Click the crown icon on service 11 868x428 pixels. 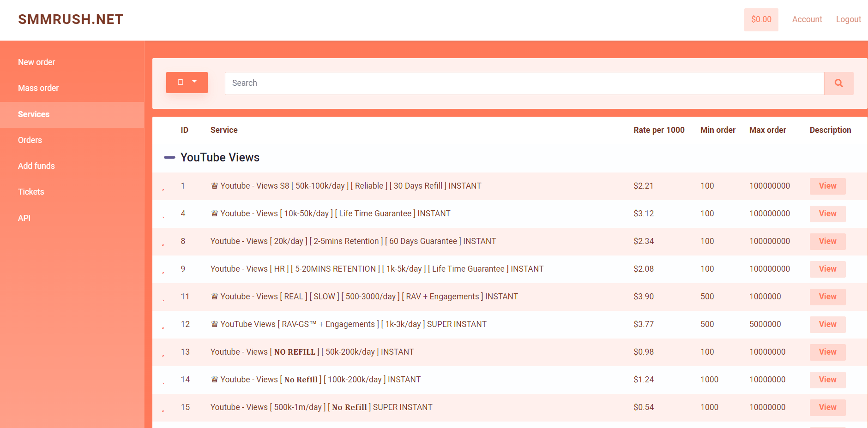pyautogui.click(x=214, y=297)
